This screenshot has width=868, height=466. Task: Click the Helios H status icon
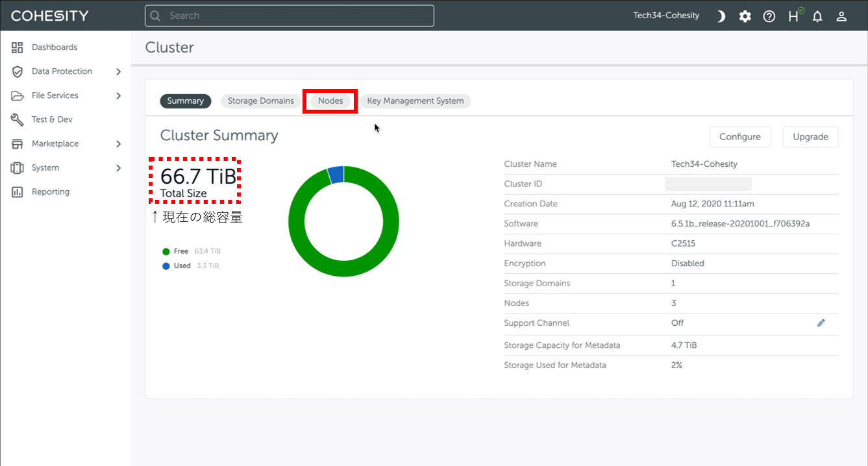click(795, 16)
